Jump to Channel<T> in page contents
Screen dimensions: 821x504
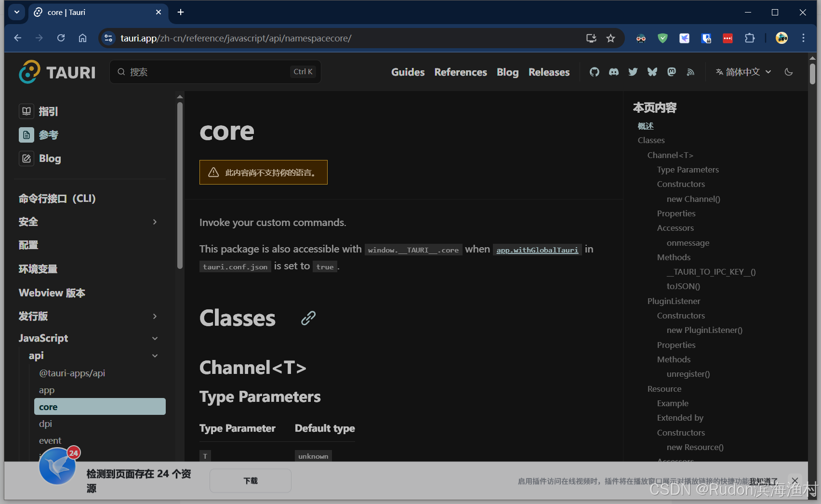(x=670, y=155)
